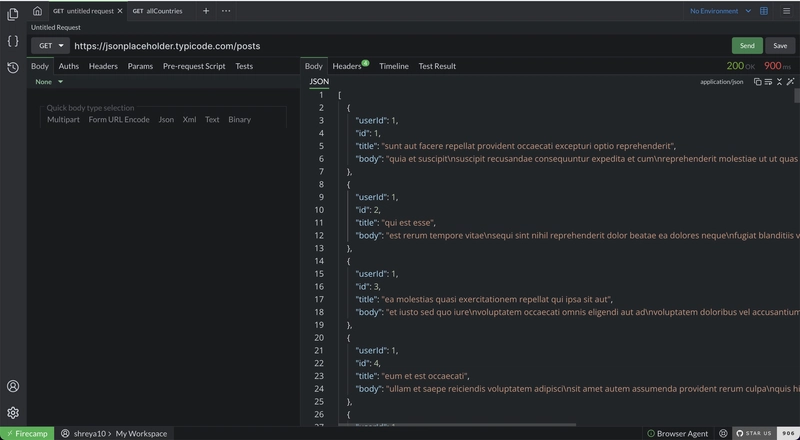
Task: Save the request
Action: click(780, 45)
